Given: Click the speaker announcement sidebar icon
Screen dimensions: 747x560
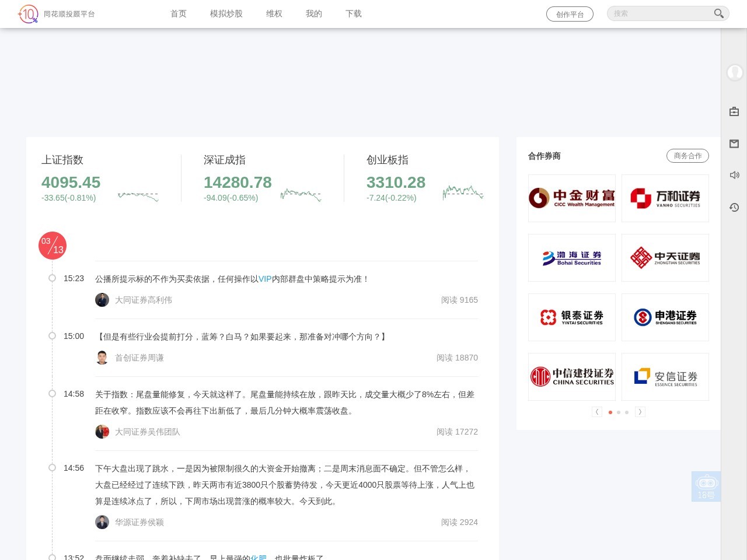Looking at the screenshot, I should pos(734,175).
